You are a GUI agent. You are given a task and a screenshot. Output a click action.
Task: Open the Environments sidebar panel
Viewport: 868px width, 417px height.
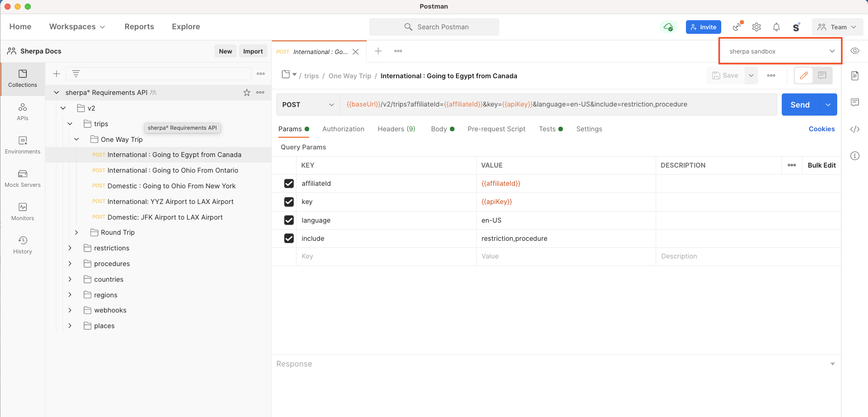23,145
